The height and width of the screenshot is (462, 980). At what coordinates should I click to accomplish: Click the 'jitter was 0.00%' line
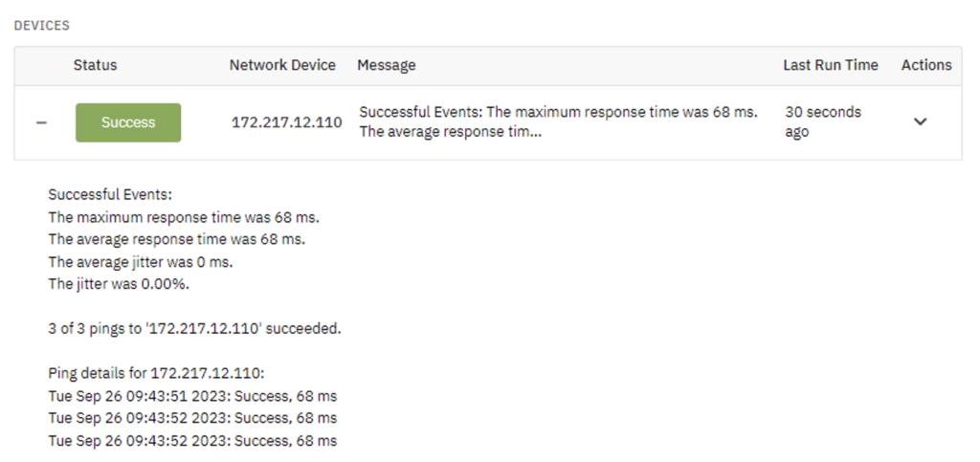[x=119, y=284]
